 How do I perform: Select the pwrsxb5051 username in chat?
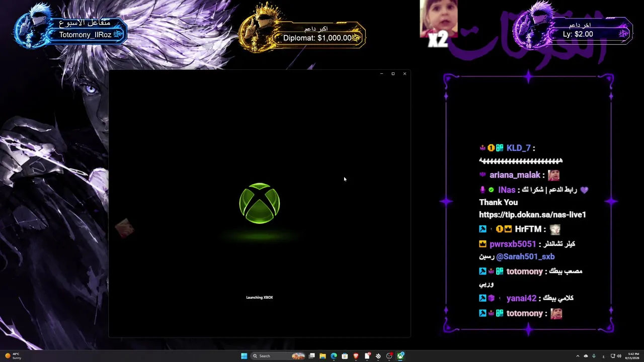pos(513,244)
